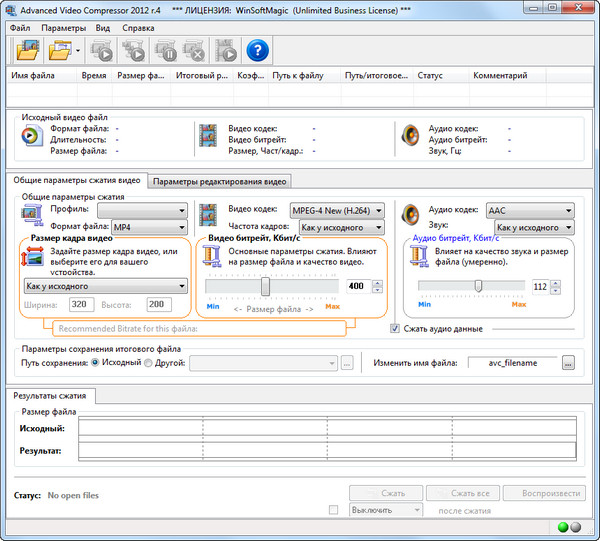Click the video bitrate slider handle

(x=265, y=286)
